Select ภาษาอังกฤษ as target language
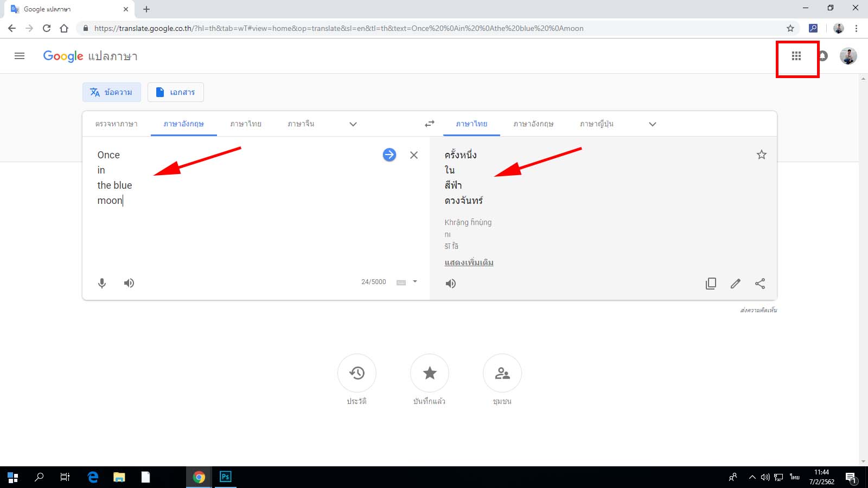 click(x=534, y=124)
